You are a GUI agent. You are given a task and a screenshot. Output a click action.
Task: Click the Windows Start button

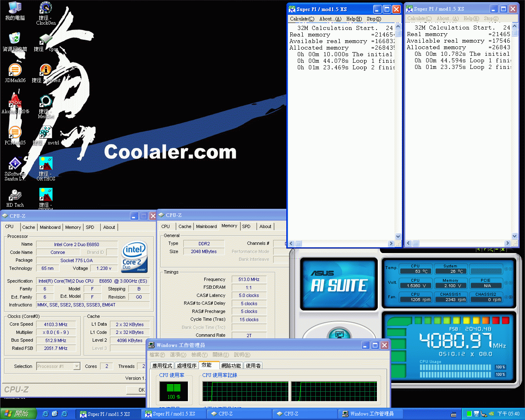click(x=19, y=414)
